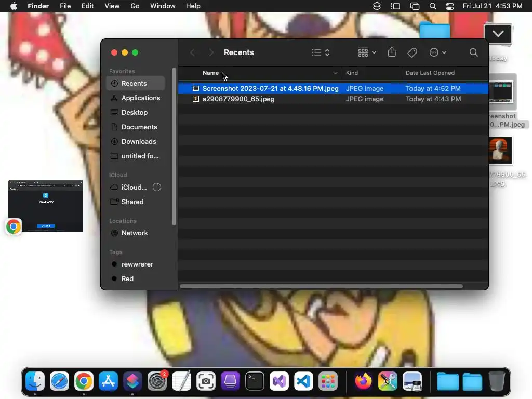Click the Screen Mirroring menu bar icon

tap(415, 6)
